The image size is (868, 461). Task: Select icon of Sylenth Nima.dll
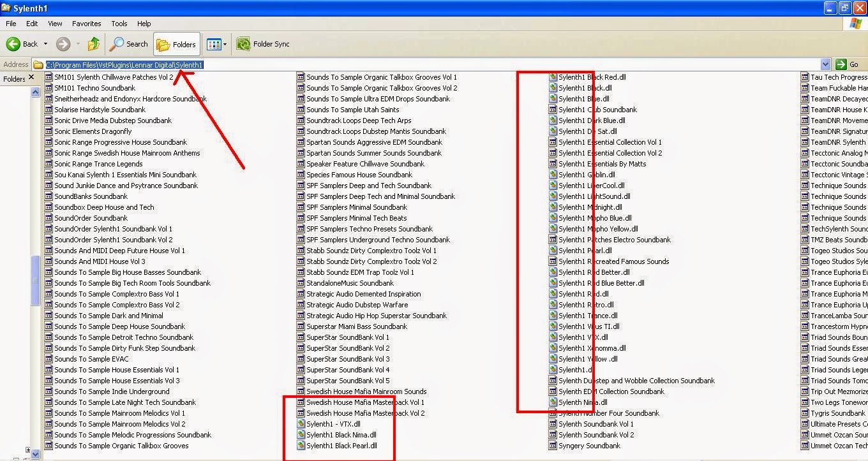coord(553,402)
